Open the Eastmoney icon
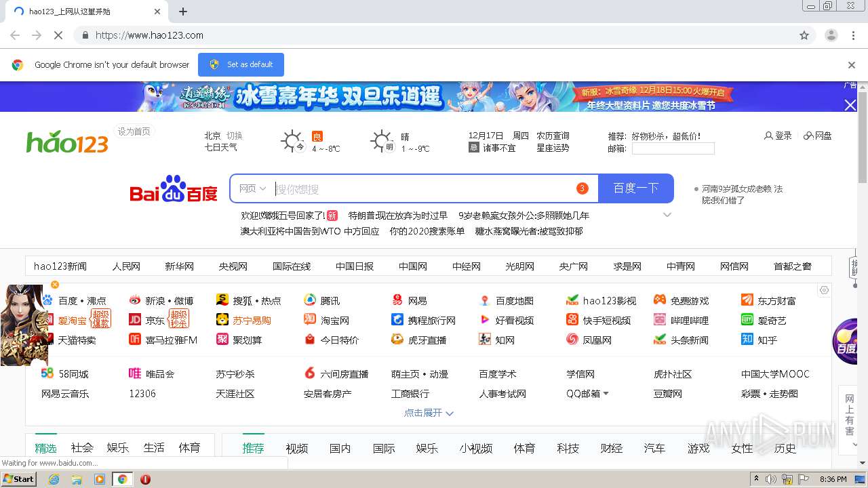Viewport: 868px width, 488px height. (x=747, y=300)
